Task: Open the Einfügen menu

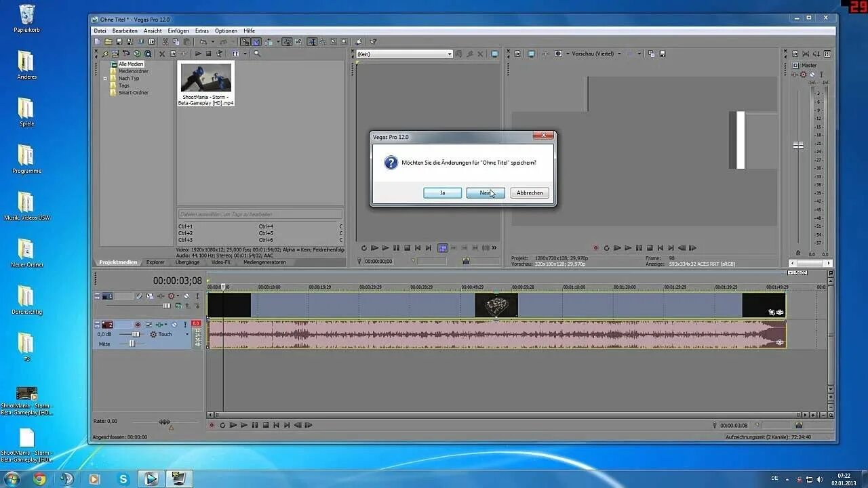Action: coord(178,30)
